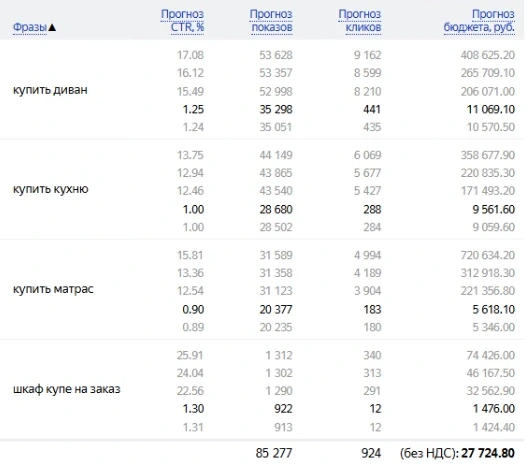This screenshot has width=528, height=464.
Task: Click clicks value 9 162
Action: click(367, 55)
